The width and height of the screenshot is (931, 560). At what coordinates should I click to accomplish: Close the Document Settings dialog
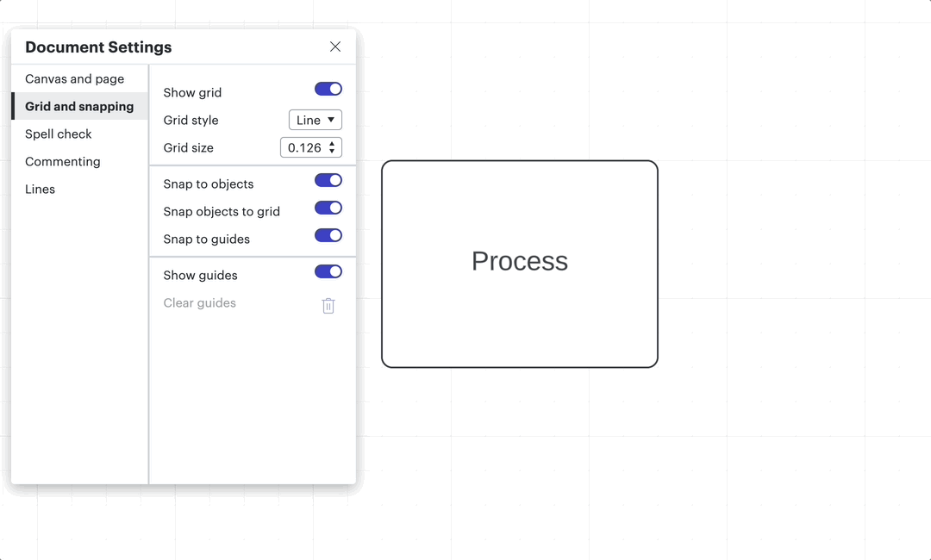tap(335, 47)
